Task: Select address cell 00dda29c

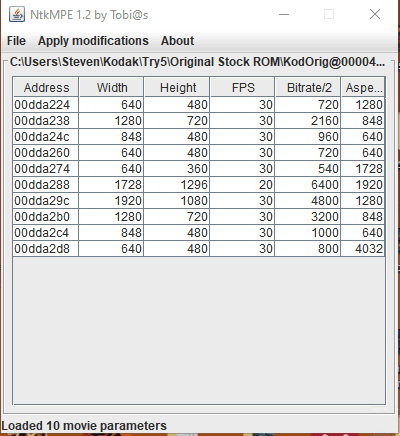Action: [x=46, y=201]
